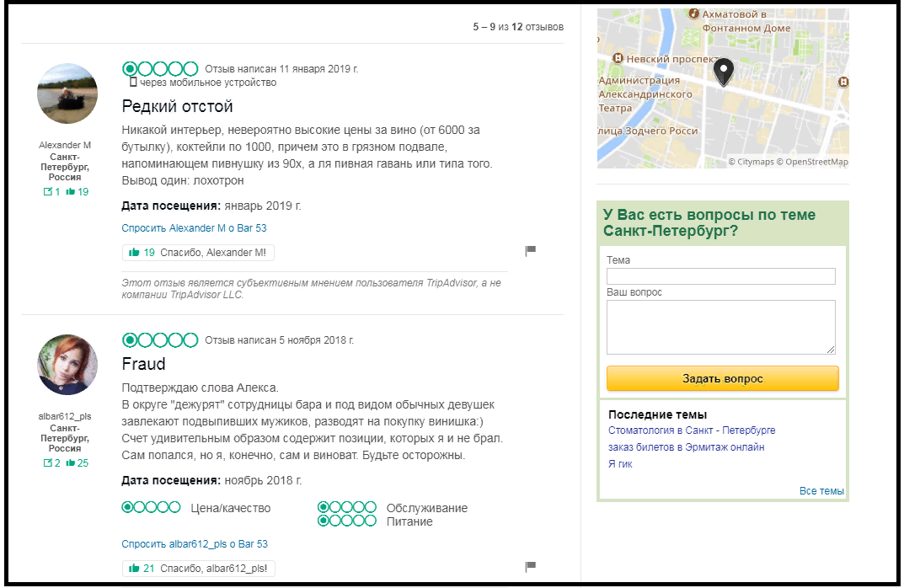904x588 pixels.
Task: Click the 5 – 9 из 12 отзывов counter
Action: click(x=518, y=27)
